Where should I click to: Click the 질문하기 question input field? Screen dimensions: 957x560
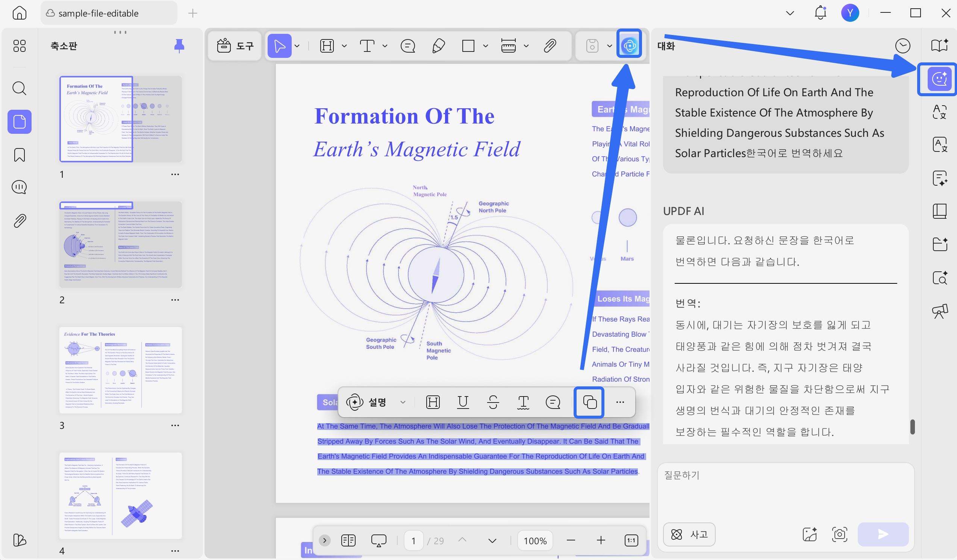tap(785, 490)
